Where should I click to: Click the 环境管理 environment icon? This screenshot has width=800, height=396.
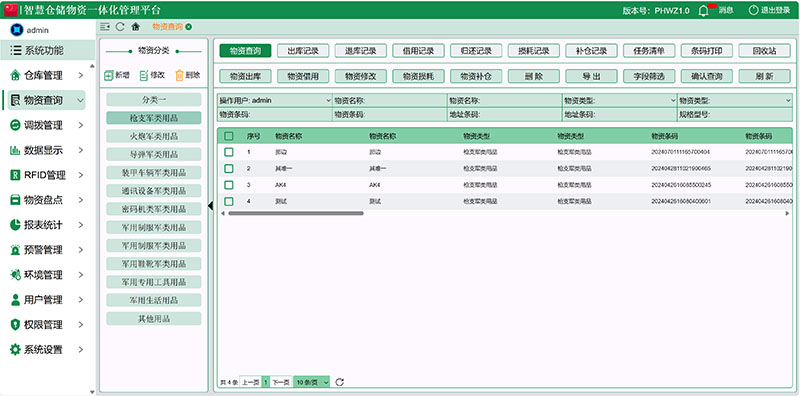pos(15,275)
